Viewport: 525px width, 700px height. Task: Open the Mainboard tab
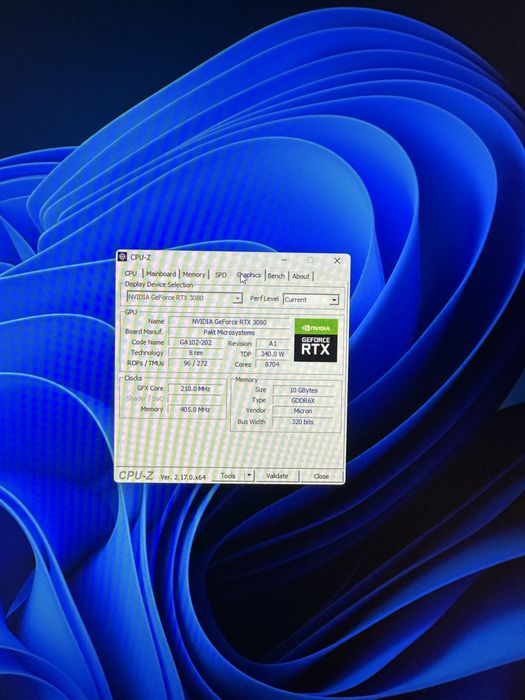[161, 274]
